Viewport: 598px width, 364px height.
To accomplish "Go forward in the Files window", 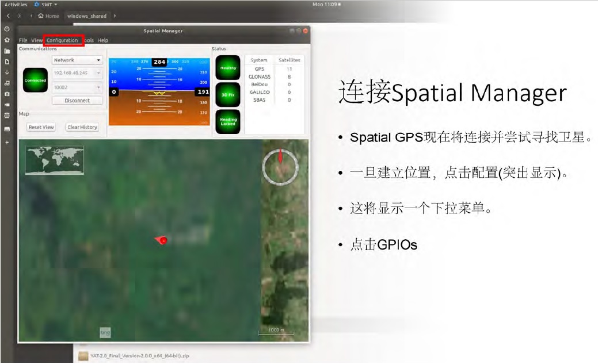I will coord(20,16).
